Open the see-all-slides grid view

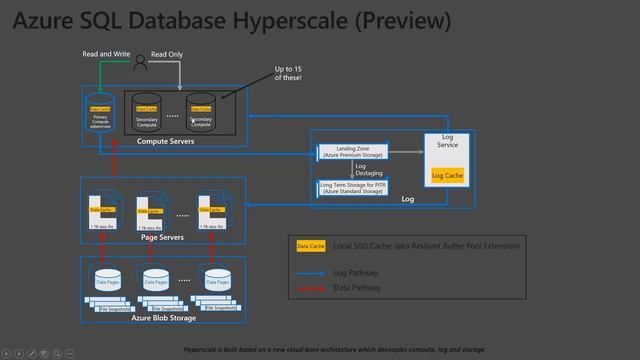coord(44,353)
